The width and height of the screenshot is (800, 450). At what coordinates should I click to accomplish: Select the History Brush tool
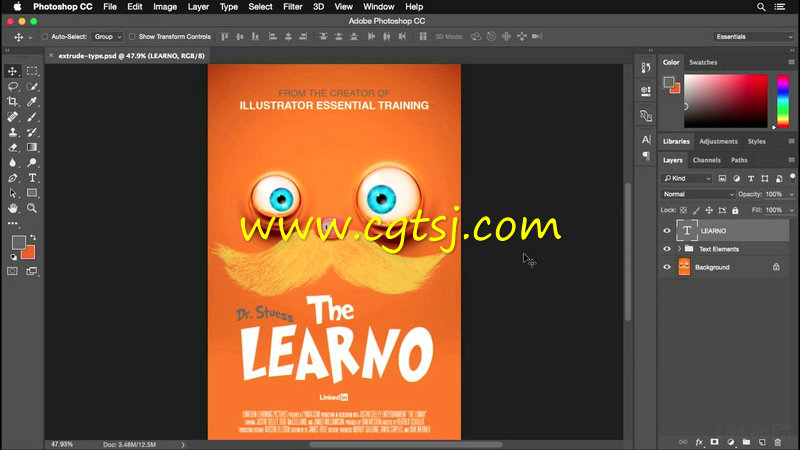click(32, 132)
